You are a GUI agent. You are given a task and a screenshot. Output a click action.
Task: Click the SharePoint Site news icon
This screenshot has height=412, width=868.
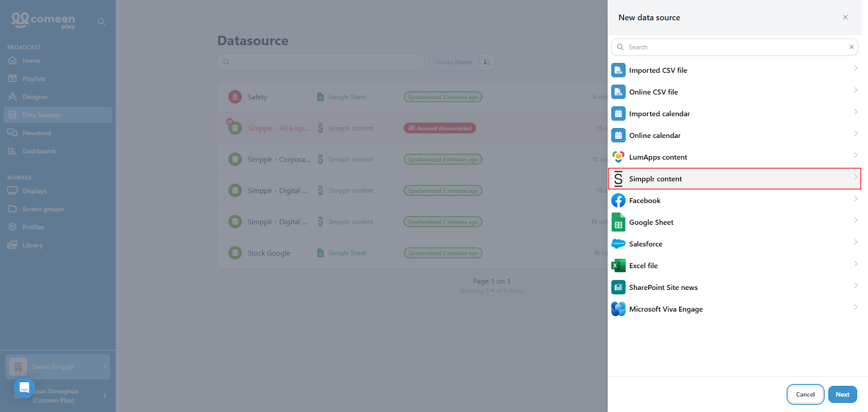(x=618, y=287)
